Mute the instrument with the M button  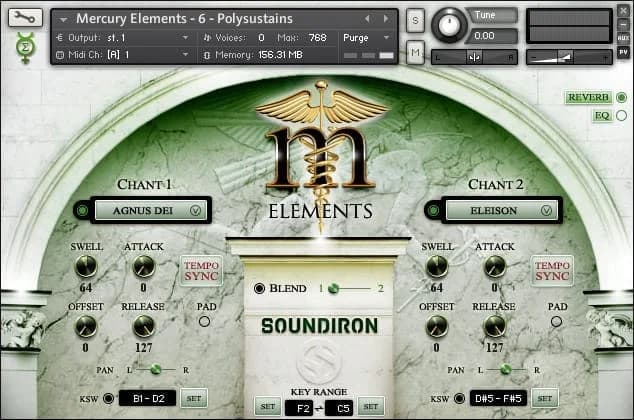pyautogui.click(x=415, y=52)
